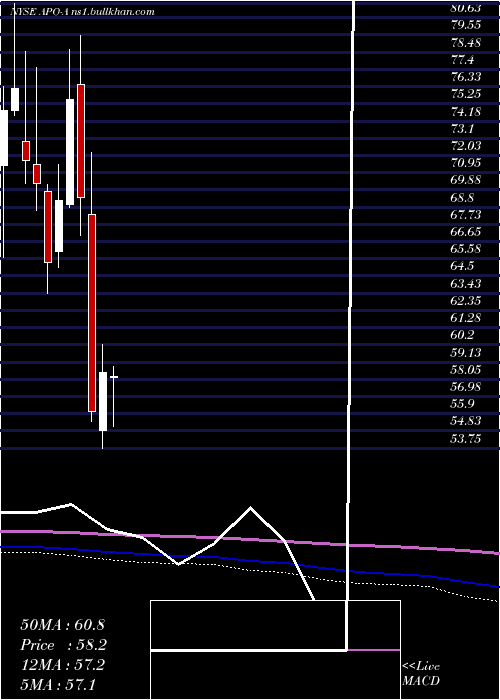Click the 58.05 price label
This screenshot has width=500, height=700.
tap(466, 370)
